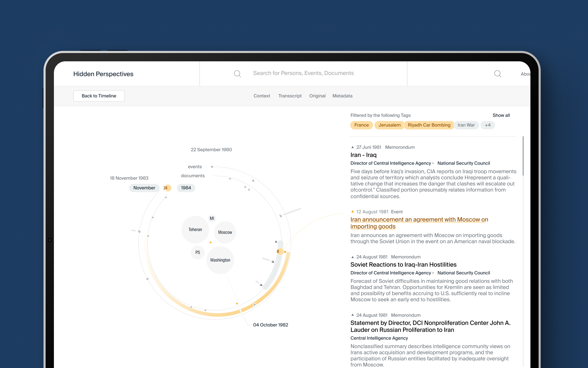
Task: Click the Washington bubble
Action: (220, 260)
